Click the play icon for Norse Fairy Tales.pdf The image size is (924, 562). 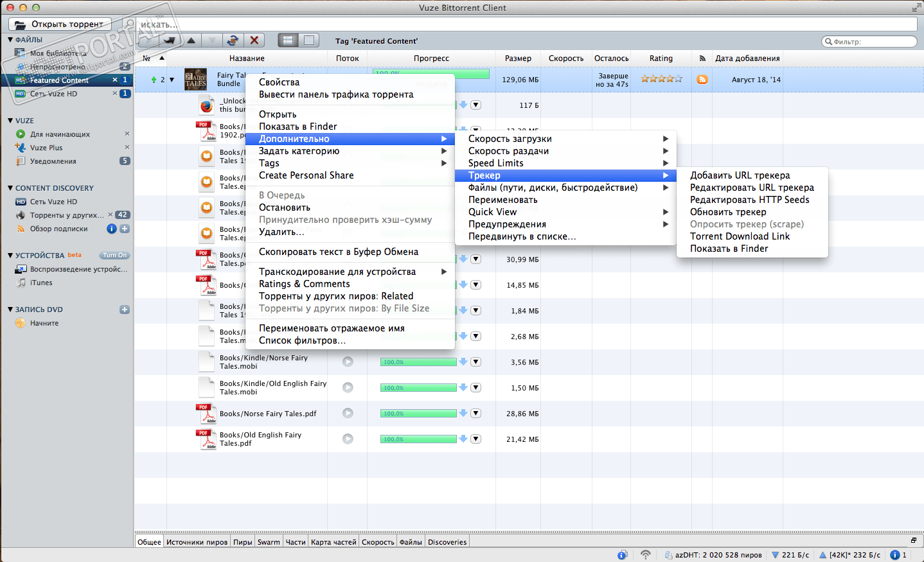point(348,414)
